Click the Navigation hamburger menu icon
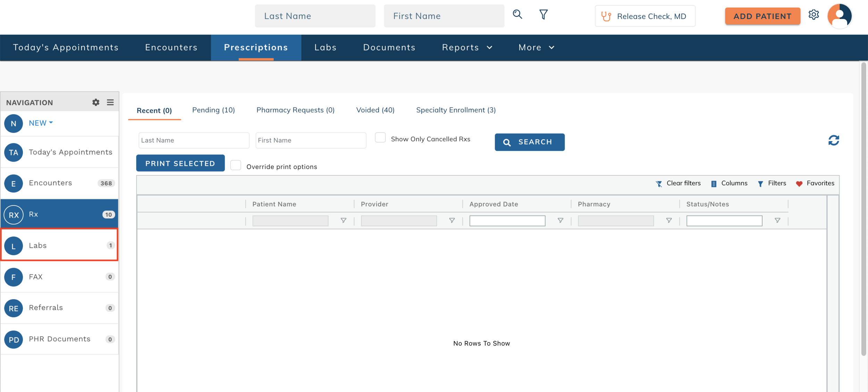Image resolution: width=868 pixels, height=392 pixels. [x=110, y=102]
